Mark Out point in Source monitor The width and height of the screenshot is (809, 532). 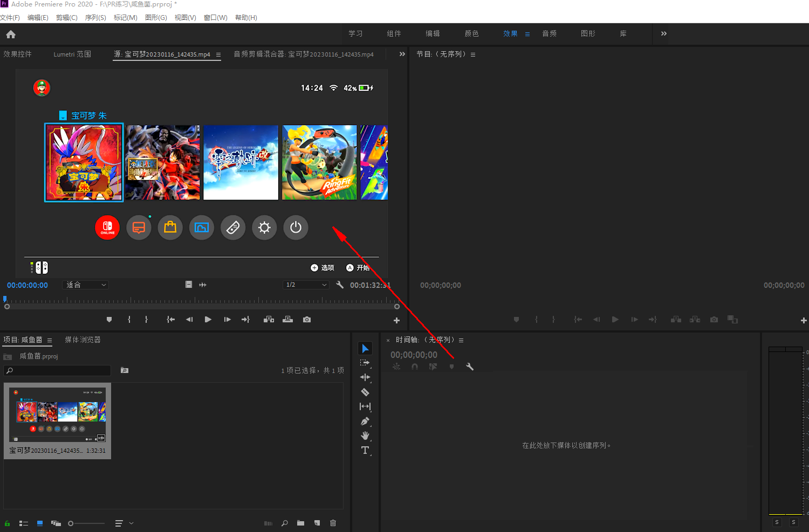tap(146, 320)
